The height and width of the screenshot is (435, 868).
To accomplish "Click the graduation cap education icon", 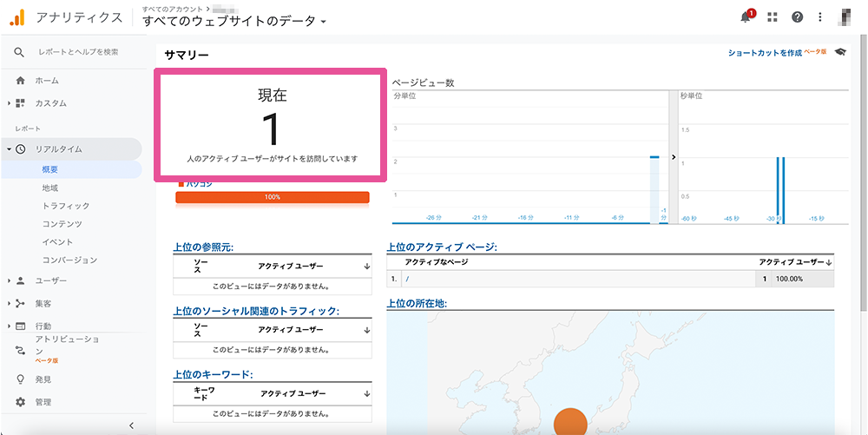I will point(840,52).
